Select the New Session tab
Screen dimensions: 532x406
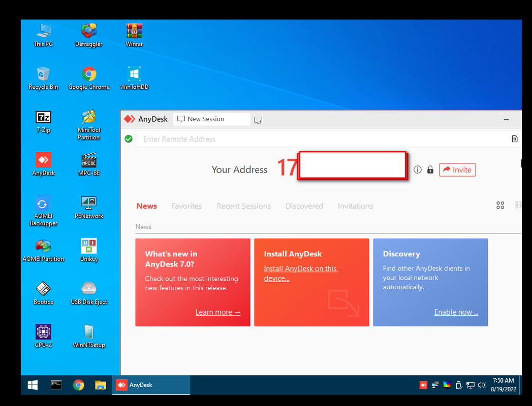point(212,119)
